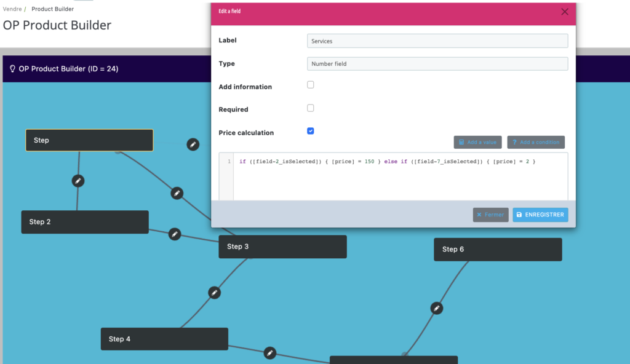
Task: Select the Step 2 node
Action: 85,222
